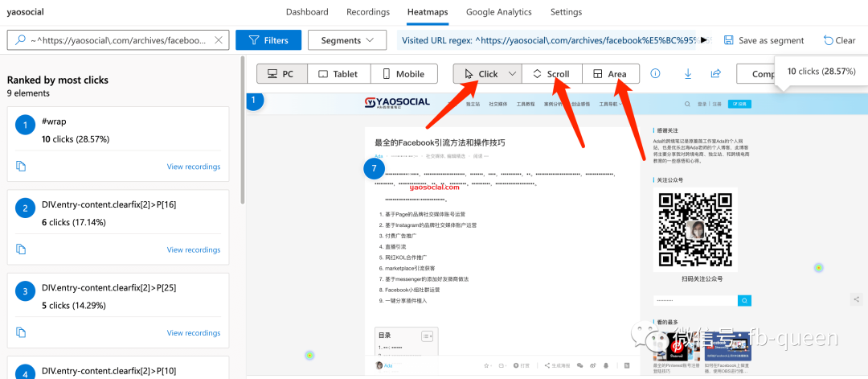This screenshot has width=868, height=379.
Task: Copy selector icon on P[16] card
Action: (21, 249)
